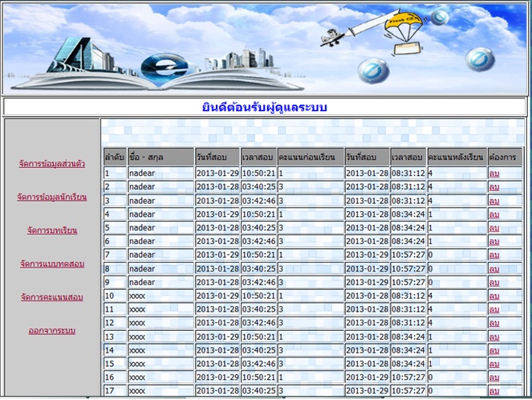
Task: Go to จัดการบทเรียน page
Action: (x=52, y=231)
